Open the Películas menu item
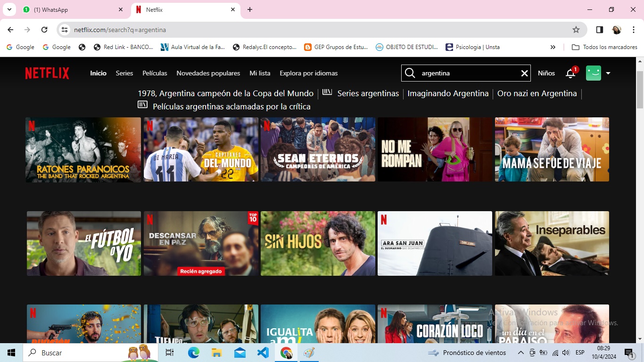 [x=155, y=73]
